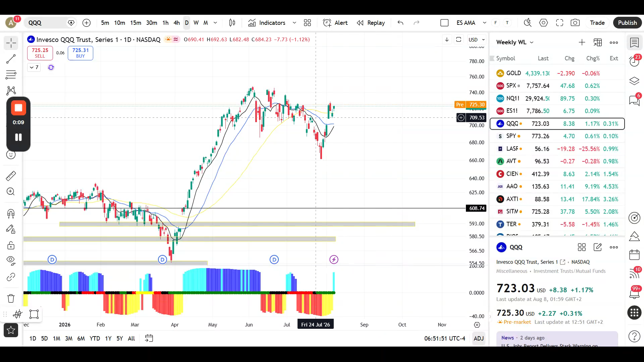Enter fullscreen chart mode
Image resolution: width=644 pixels, height=362 pixels.
(559, 23)
